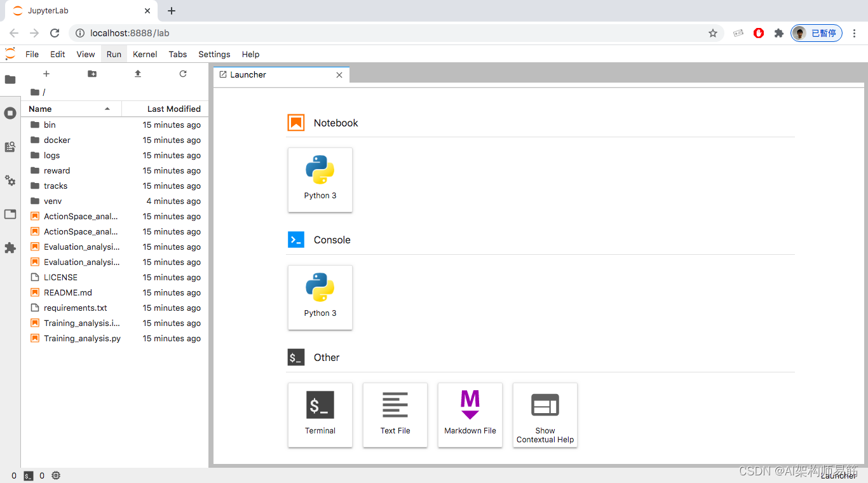Open a new Terminal from the launcher
The width and height of the screenshot is (868, 483).
(x=320, y=415)
